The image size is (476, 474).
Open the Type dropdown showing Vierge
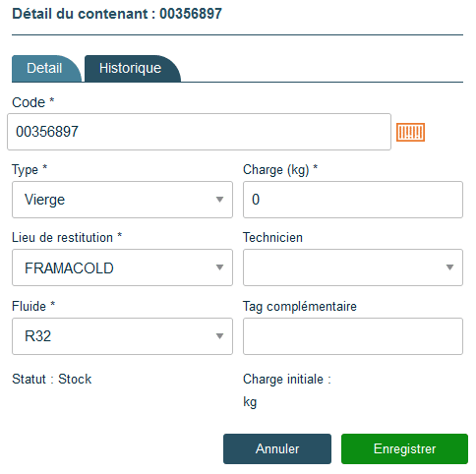point(122,200)
